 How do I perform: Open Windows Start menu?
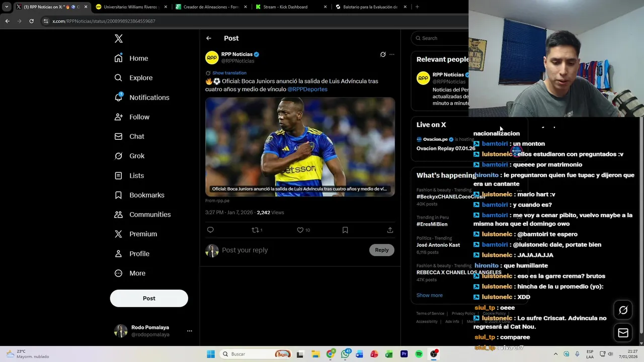tap(211, 354)
